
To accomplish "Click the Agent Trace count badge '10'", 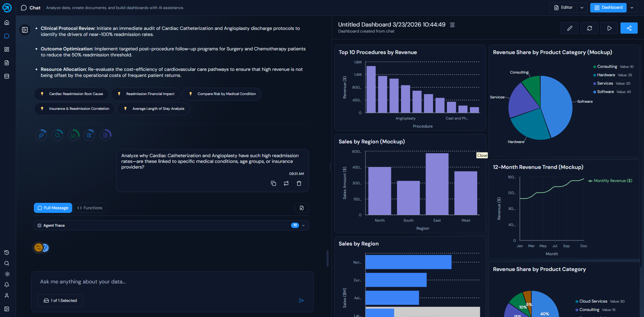I will pos(295,225).
